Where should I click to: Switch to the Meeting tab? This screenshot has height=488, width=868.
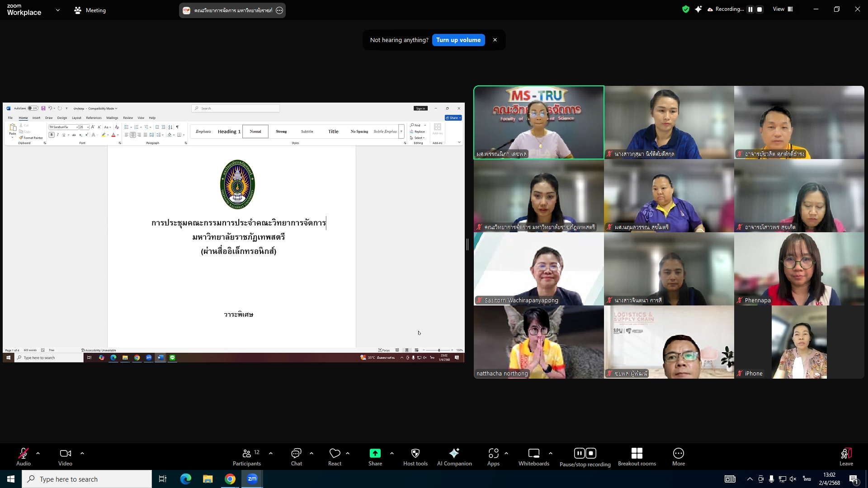pos(90,10)
